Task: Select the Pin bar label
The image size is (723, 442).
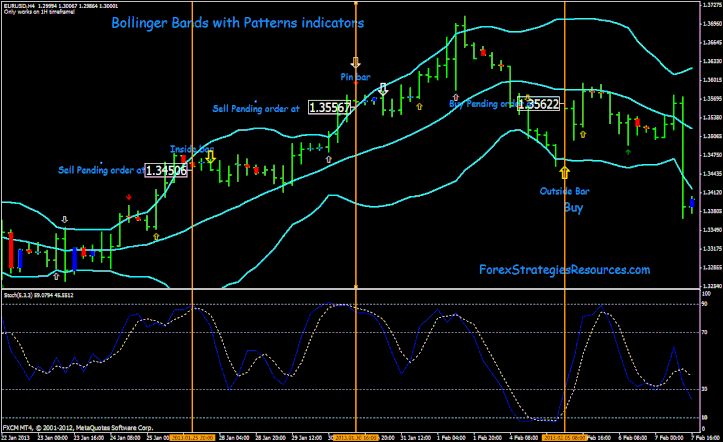Action: tap(355, 77)
